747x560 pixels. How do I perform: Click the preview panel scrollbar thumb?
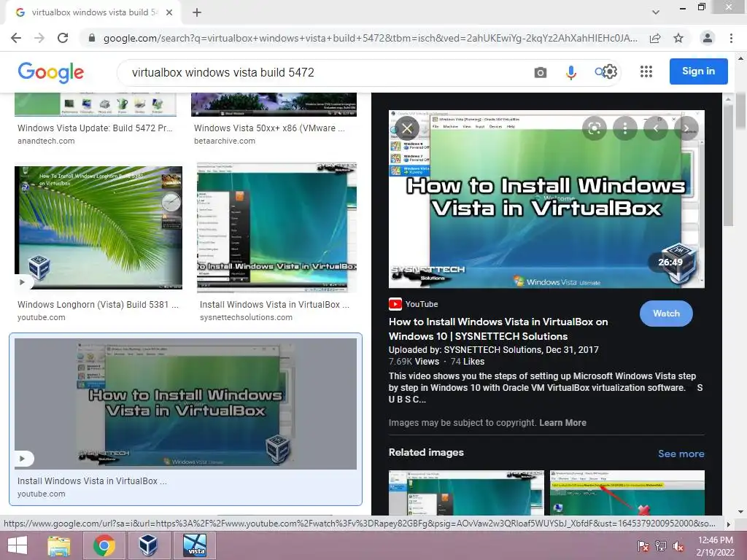click(728, 164)
